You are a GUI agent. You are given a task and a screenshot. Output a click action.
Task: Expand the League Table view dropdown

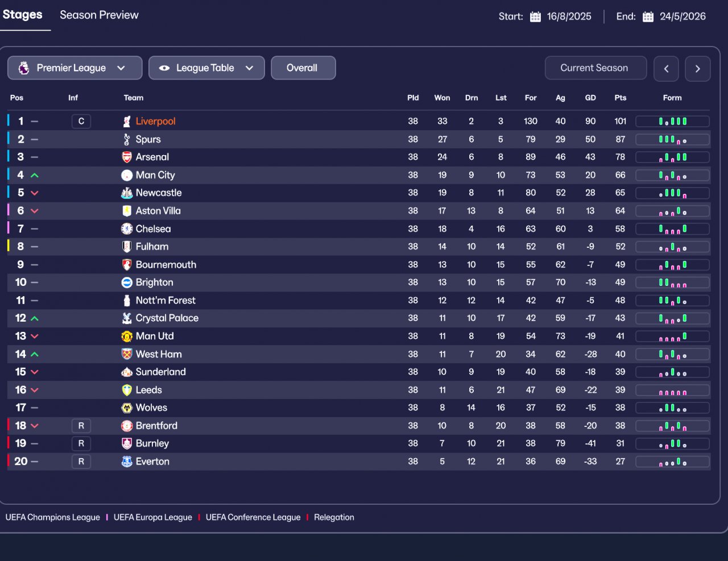206,68
